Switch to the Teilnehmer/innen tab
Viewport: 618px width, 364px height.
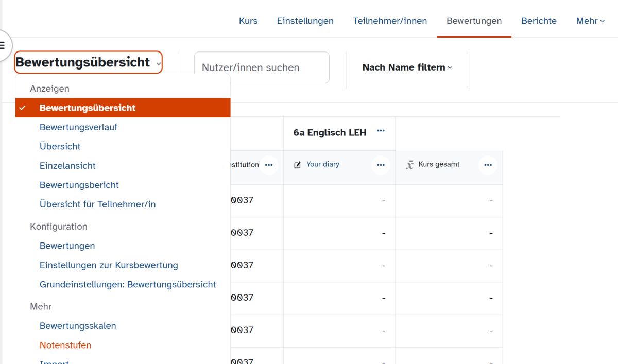click(x=390, y=21)
